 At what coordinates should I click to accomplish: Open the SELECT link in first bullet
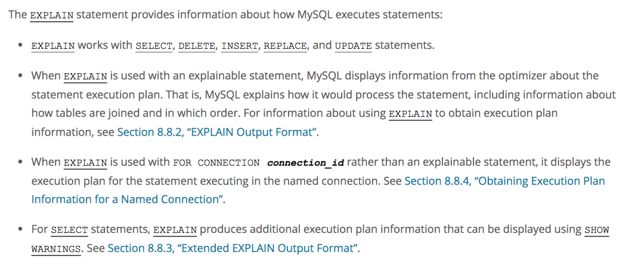pyautogui.click(x=154, y=46)
